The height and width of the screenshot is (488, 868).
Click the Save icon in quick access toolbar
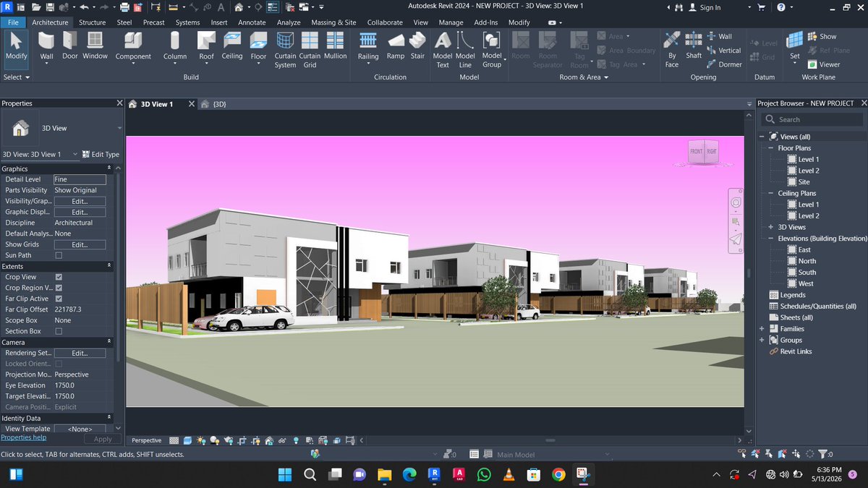50,7
